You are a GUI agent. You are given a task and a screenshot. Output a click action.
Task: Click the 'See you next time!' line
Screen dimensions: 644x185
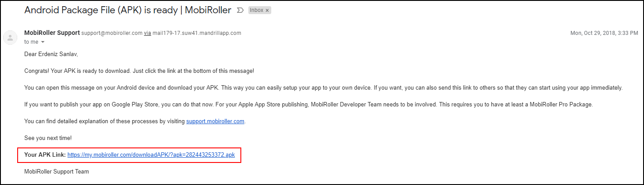click(48, 138)
